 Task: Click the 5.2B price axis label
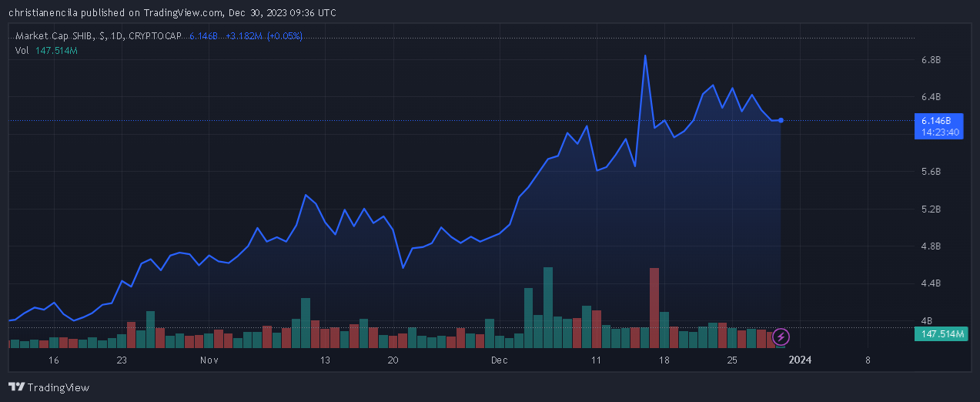tap(931, 209)
